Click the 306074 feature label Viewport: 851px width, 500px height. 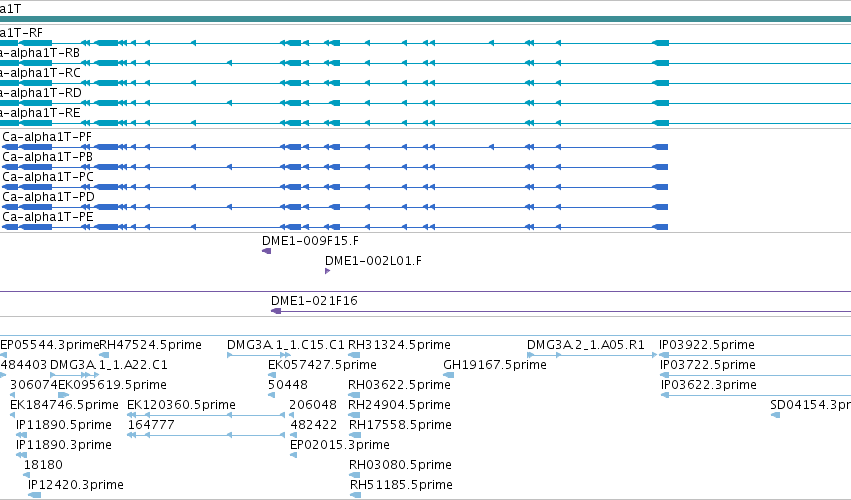point(34,385)
